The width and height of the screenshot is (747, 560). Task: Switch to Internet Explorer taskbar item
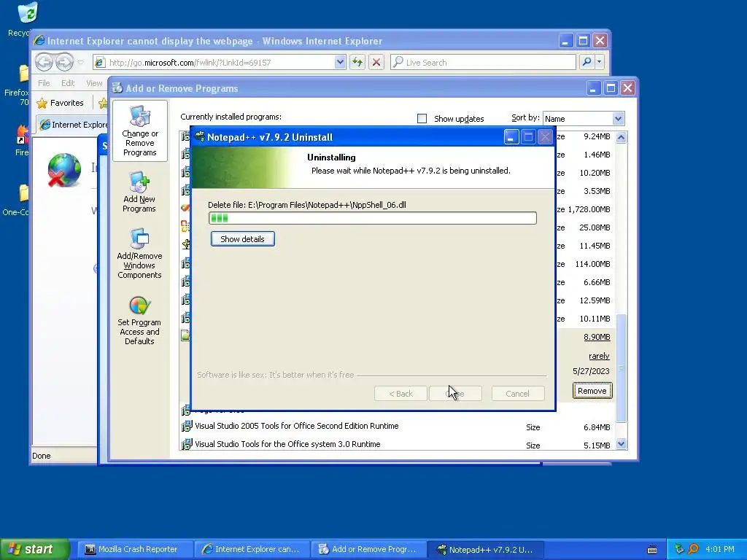point(252,549)
